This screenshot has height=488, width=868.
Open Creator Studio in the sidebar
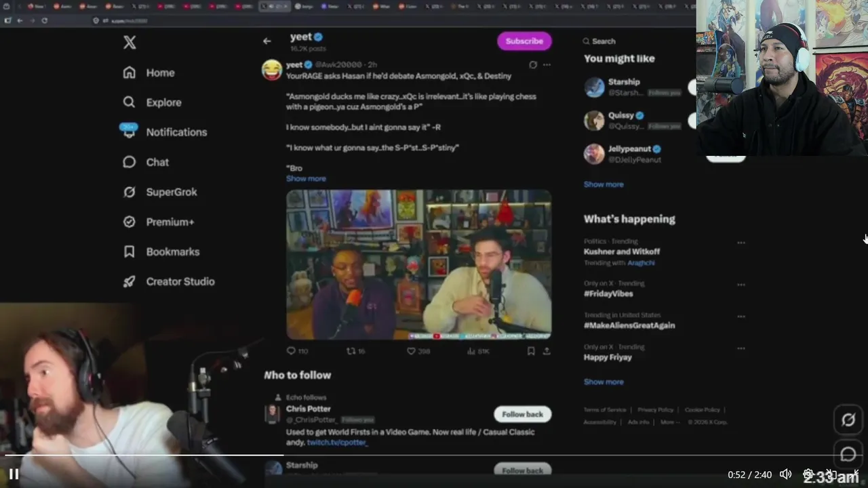coord(169,281)
